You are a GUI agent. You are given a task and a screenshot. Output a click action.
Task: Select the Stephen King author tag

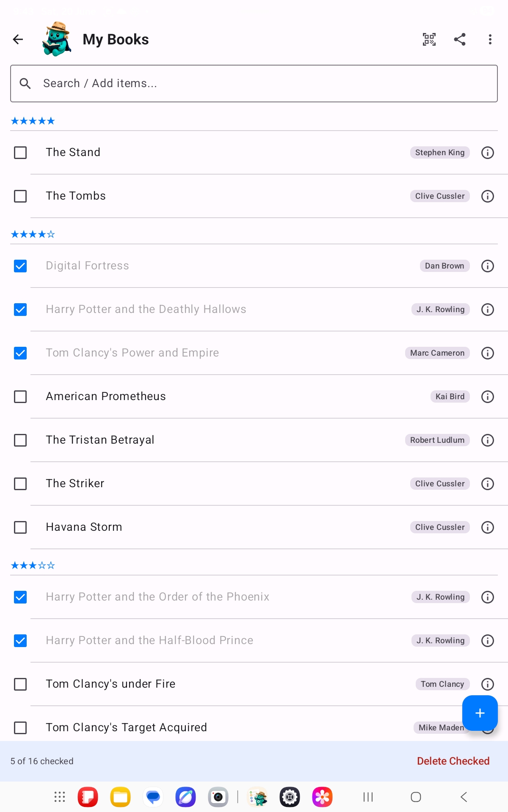(440, 153)
